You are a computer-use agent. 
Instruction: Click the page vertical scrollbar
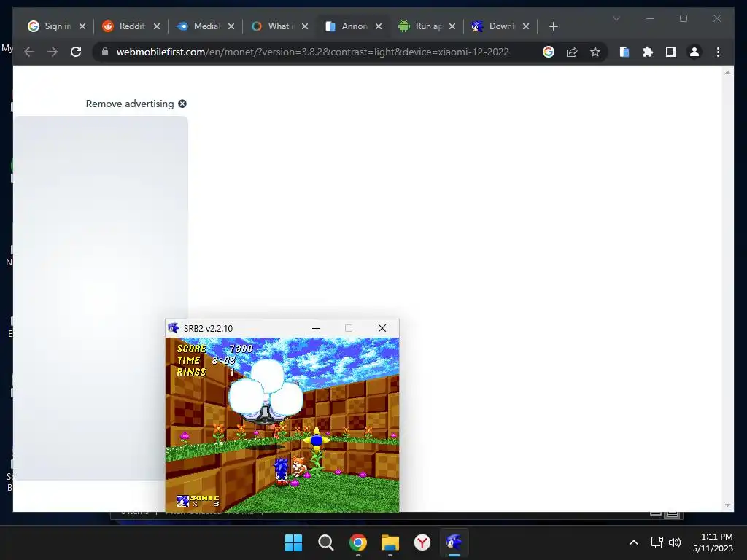click(727, 288)
